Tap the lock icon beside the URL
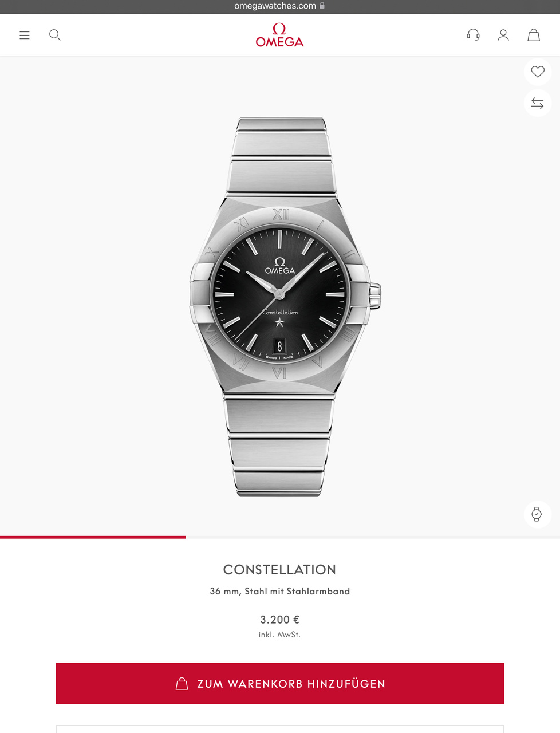560x733 pixels. [322, 6]
